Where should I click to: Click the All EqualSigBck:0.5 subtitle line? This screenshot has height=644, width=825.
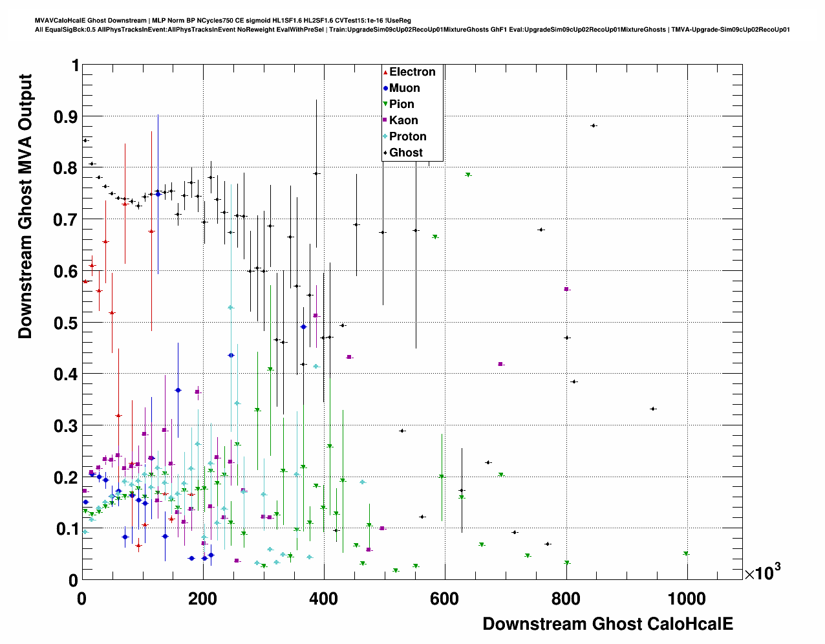pyautogui.click(x=412, y=30)
